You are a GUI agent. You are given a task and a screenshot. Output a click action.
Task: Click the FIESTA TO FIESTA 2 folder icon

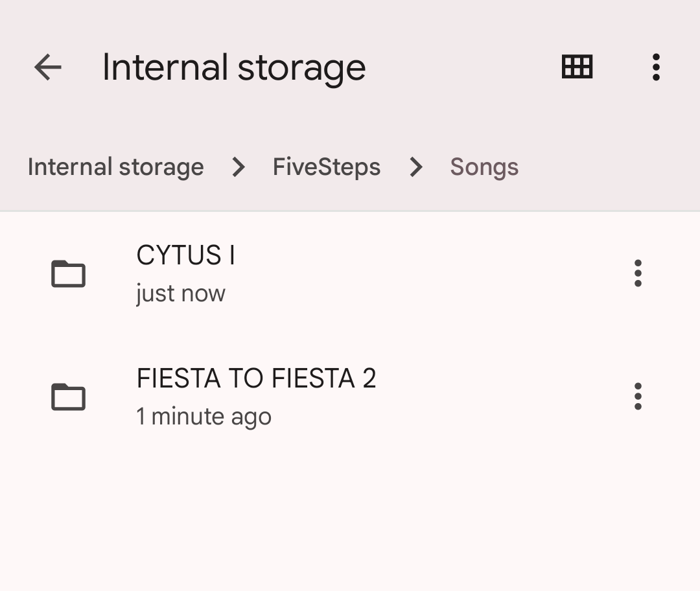(68, 397)
